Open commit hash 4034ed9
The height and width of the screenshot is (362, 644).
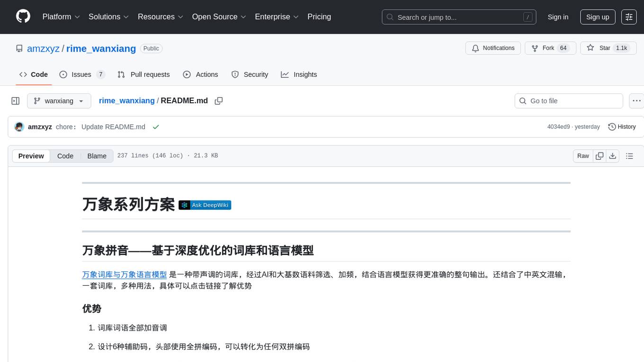click(559, 127)
